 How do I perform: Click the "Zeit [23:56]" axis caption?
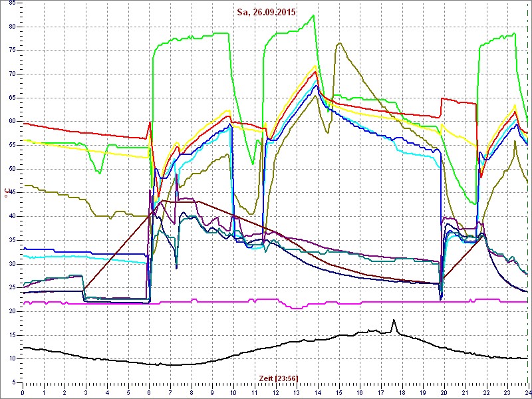[x=278, y=378]
